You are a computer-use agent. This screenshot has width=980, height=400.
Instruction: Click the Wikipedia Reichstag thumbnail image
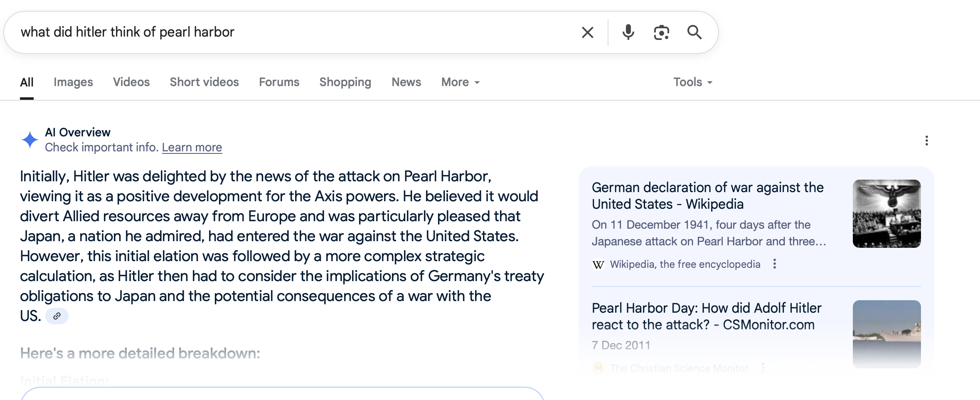pos(886,214)
